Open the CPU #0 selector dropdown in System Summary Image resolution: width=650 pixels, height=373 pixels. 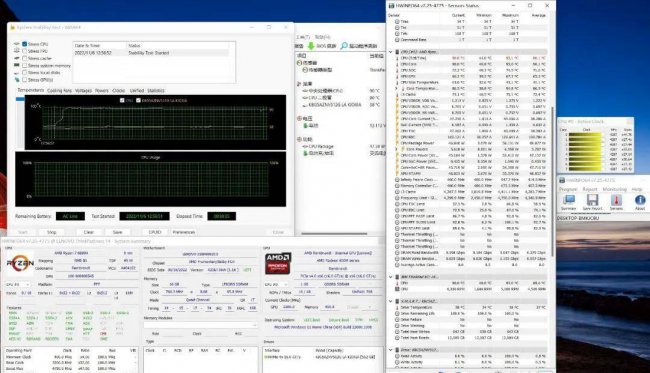point(18,285)
